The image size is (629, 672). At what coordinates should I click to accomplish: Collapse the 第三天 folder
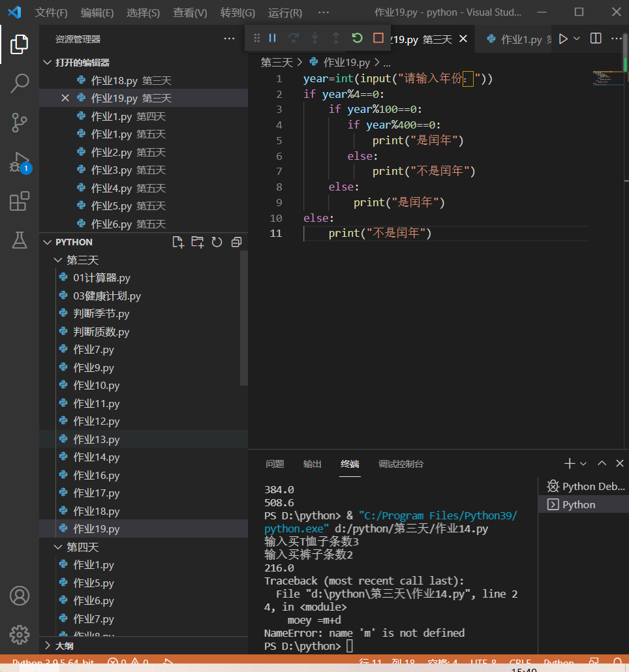click(58, 260)
